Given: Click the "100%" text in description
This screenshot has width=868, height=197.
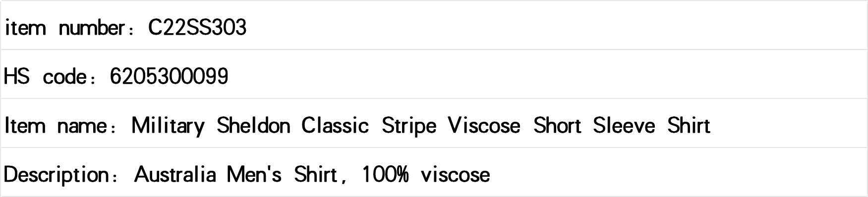Looking at the screenshot, I should click(385, 175).
